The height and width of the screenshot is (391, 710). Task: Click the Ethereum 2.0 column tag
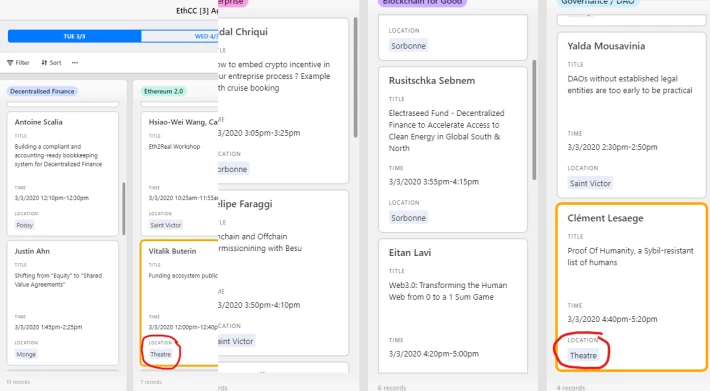[x=163, y=91]
